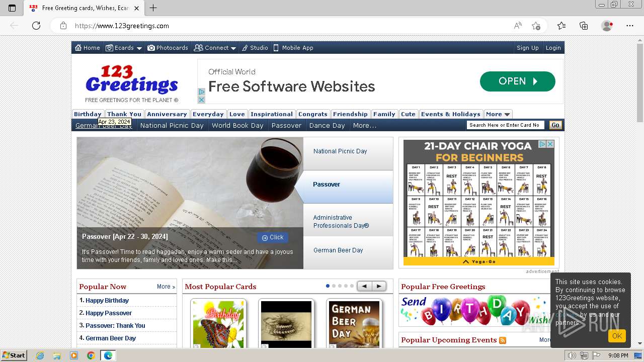This screenshot has width=644, height=362.
Task: Open the Anniversary category tab
Action: (167, 114)
